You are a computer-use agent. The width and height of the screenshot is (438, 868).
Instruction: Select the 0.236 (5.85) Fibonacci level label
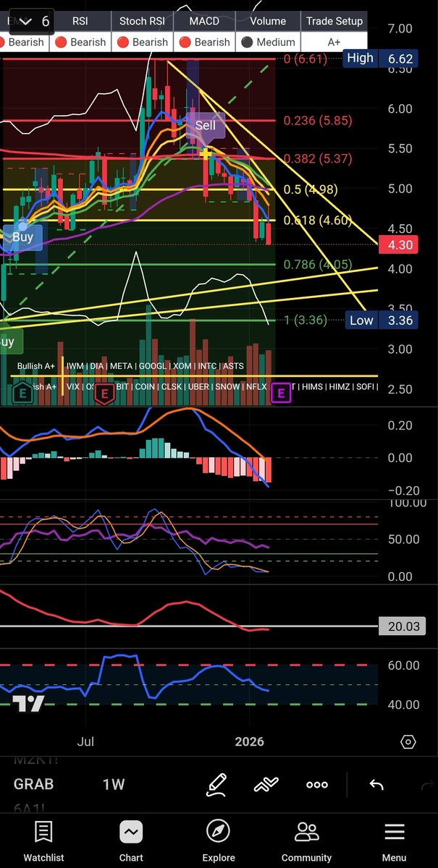pyautogui.click(x=319, y=120)
